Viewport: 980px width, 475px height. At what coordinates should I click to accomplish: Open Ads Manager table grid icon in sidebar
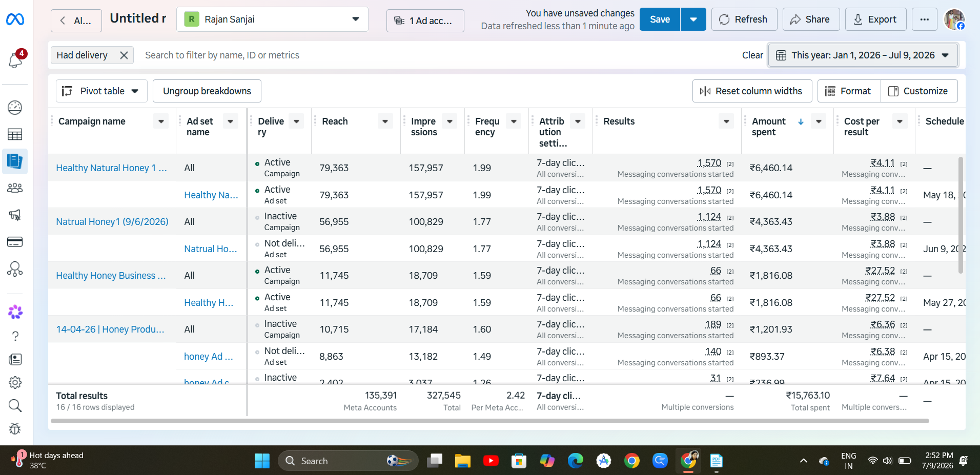point(15,134)
